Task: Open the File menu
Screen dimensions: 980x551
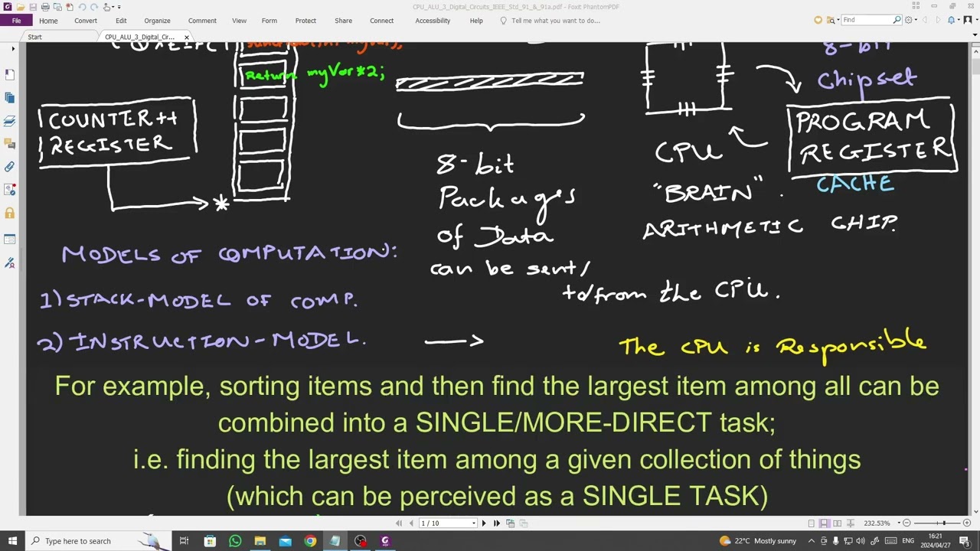Action: tap(16, 21)
